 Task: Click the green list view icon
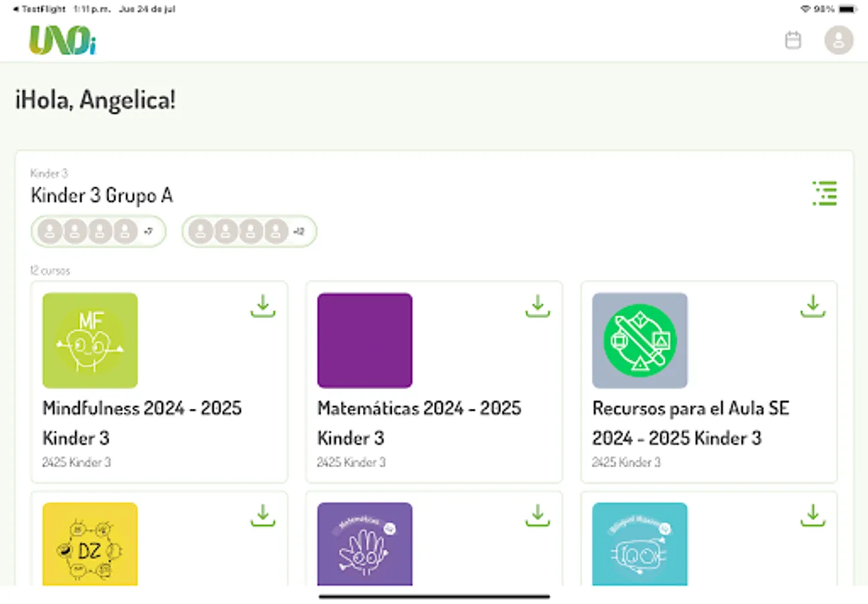click(825, 194)
